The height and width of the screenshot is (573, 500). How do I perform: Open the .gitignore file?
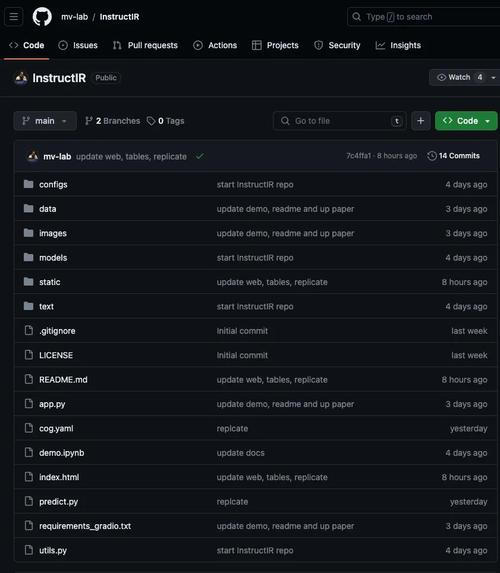coord(57,331)
